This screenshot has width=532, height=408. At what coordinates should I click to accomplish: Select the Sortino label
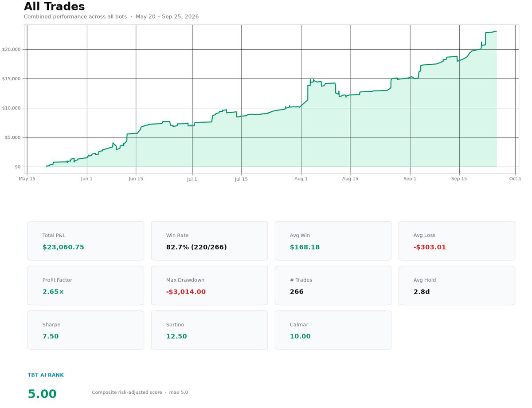click(176, 325)
